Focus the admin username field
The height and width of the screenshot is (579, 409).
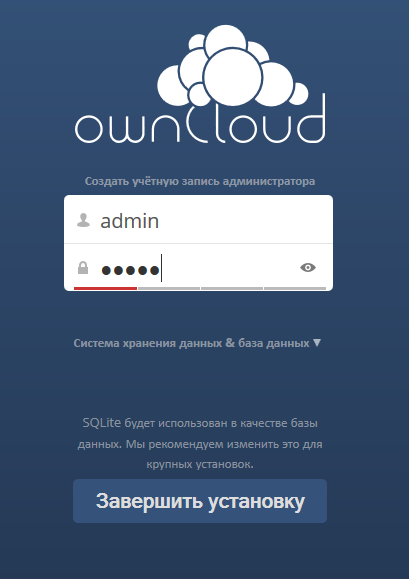tap(199, 220)
